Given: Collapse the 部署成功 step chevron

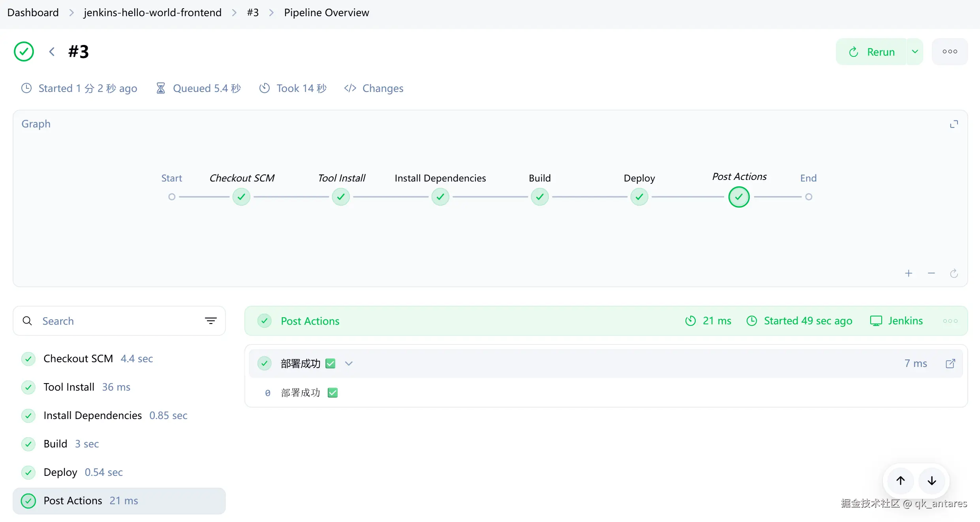Looking at the screenshot, I should 349,363.
